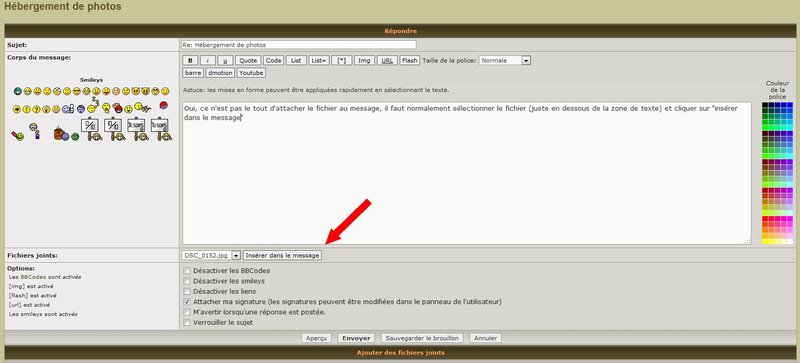Viewport: 800px width, 363px height.
Task: Click the message text area resize grip
Action: tap(747, 241)
